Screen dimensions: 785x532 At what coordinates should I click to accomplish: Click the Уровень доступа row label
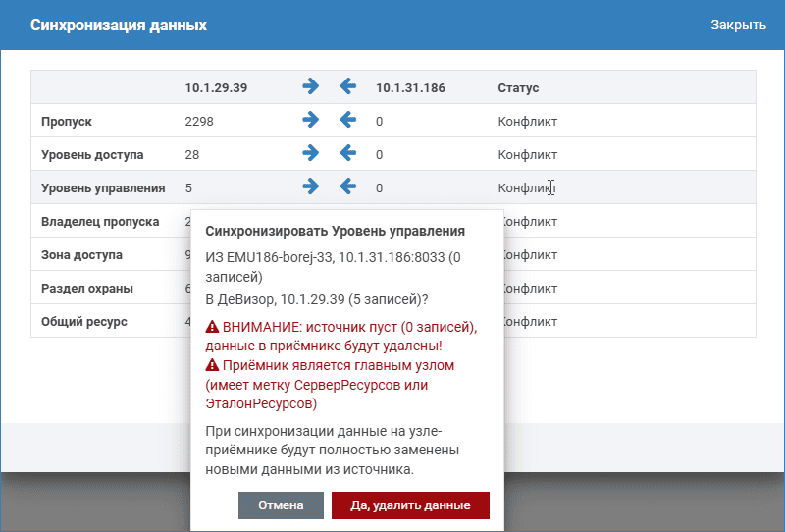[x=92, y=155]
